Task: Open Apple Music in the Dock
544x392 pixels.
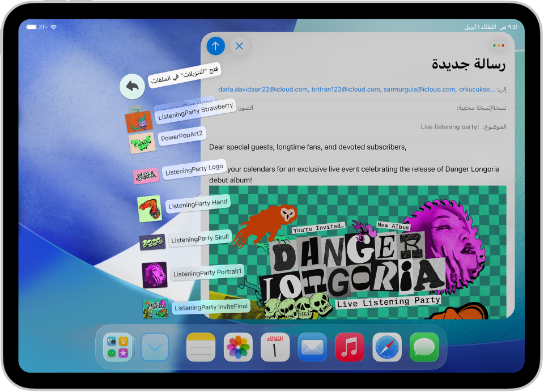Action: point(350,346)
